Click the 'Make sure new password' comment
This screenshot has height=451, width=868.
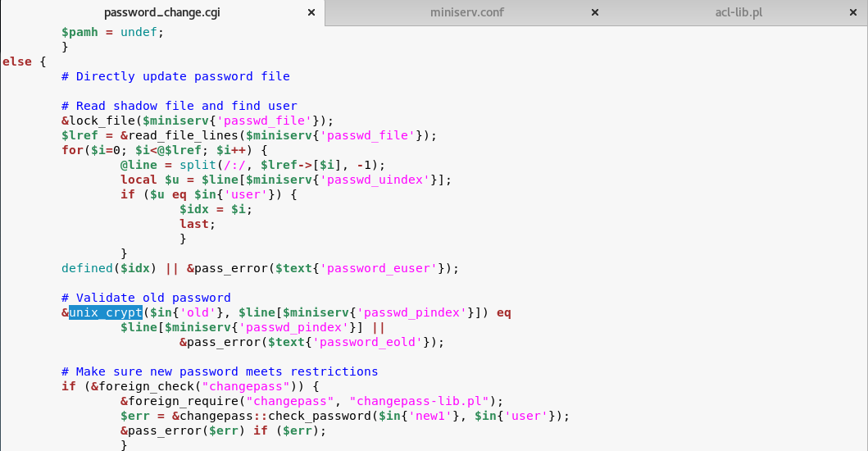(x=220, y=371)
